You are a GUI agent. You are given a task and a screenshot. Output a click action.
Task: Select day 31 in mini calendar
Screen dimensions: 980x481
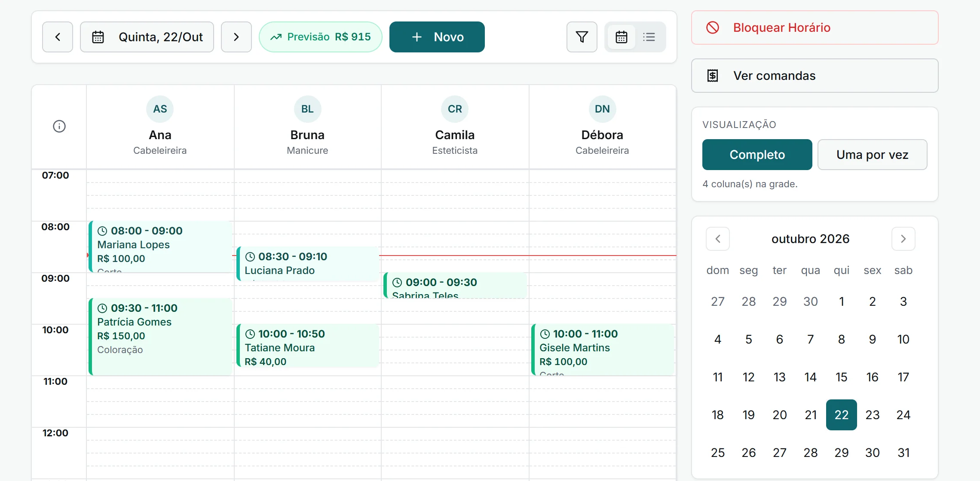coord(903,453)
